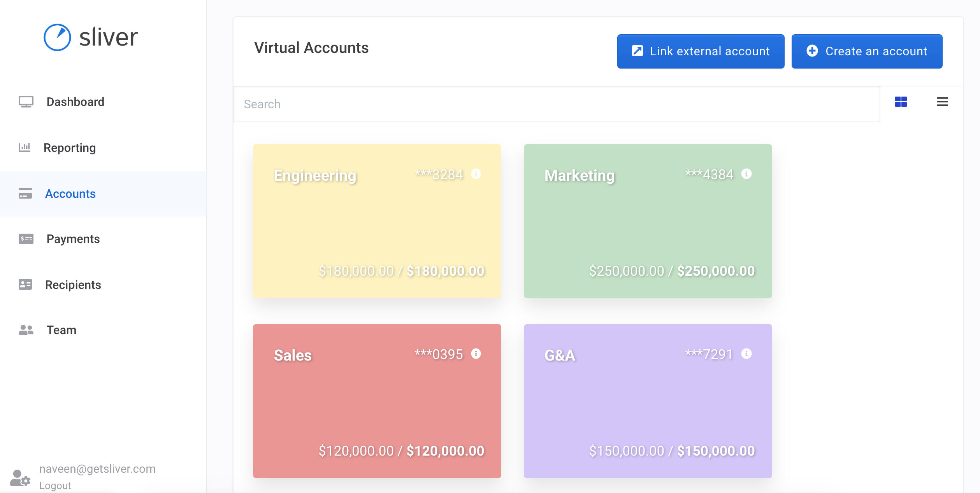Click the Marketing $250,000.00 balance text

(x=672, y=271)
